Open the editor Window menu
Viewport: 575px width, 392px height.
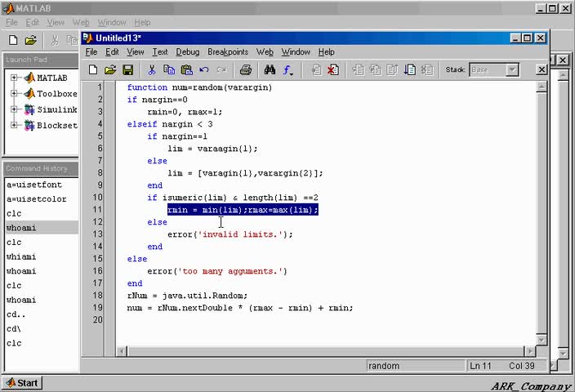[296, 52]
